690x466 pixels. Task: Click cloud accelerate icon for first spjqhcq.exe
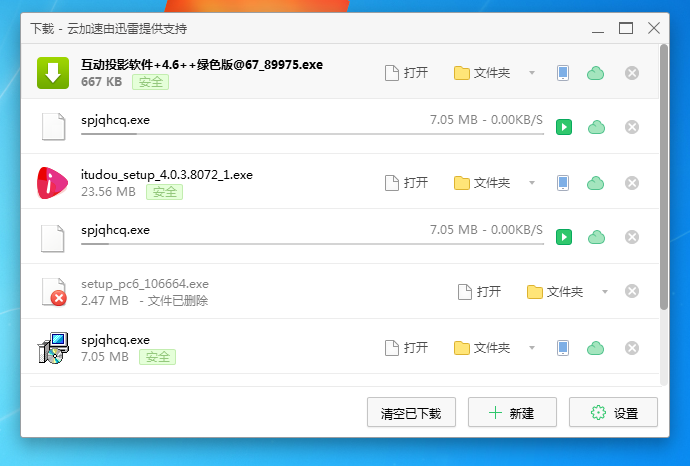pos(596,127)
